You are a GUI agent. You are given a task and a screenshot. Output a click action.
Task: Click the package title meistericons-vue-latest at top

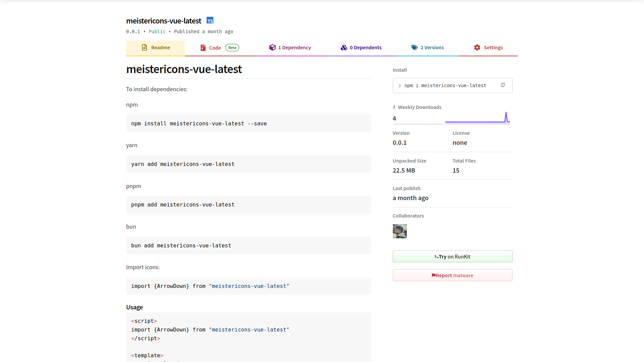(164, 21)
